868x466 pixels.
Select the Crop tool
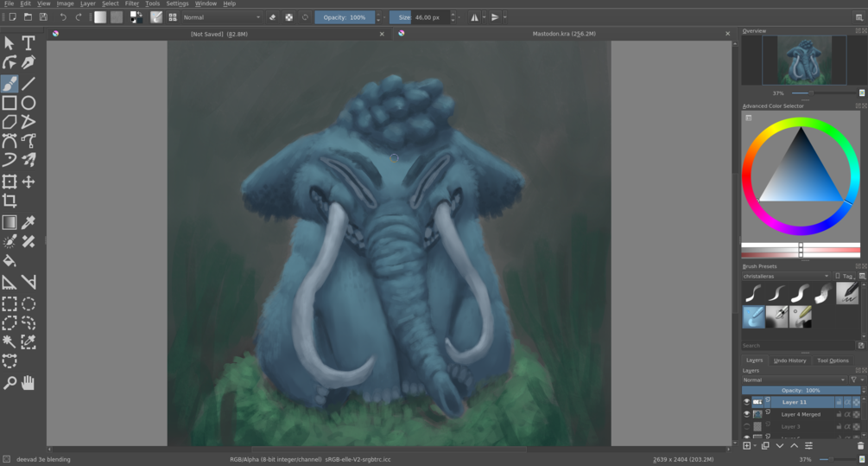point(10,201)
